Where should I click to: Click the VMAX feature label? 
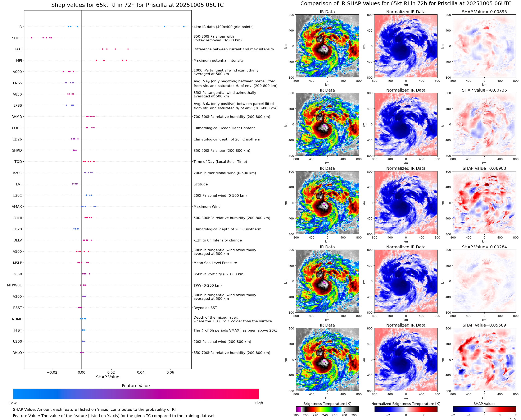[x=17, y=207]
